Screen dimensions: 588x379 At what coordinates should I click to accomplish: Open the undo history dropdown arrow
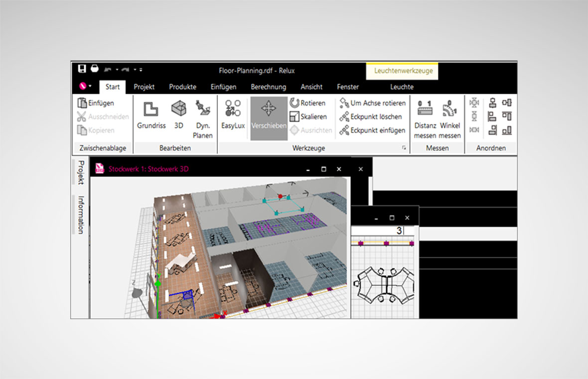117,69
